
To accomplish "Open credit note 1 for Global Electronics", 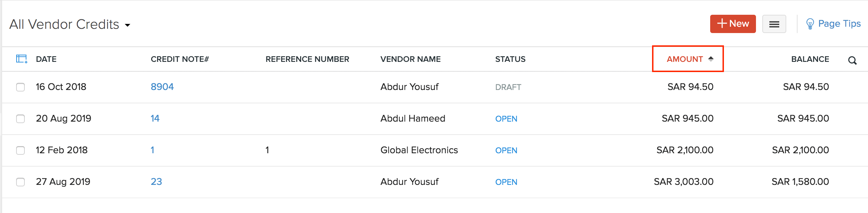I will 153,150.
